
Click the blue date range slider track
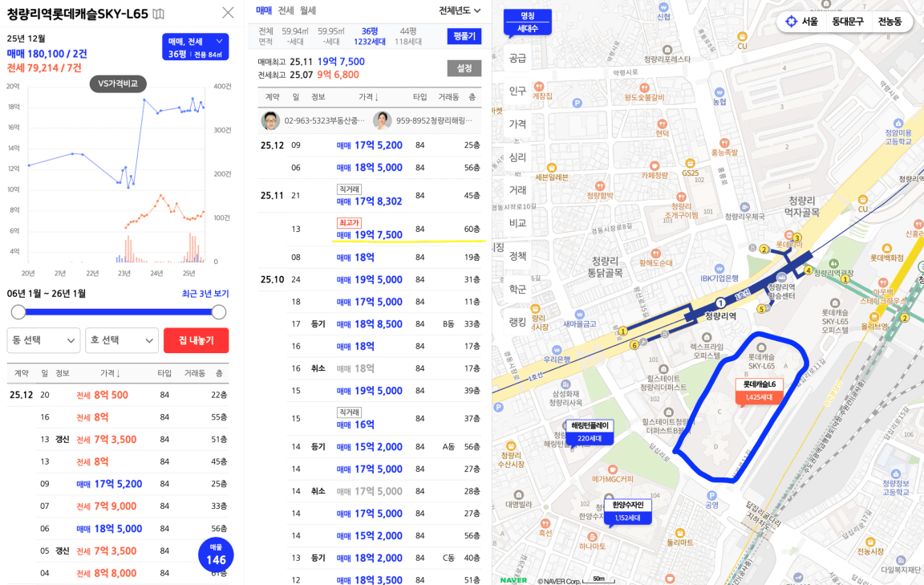coord(119,312)
